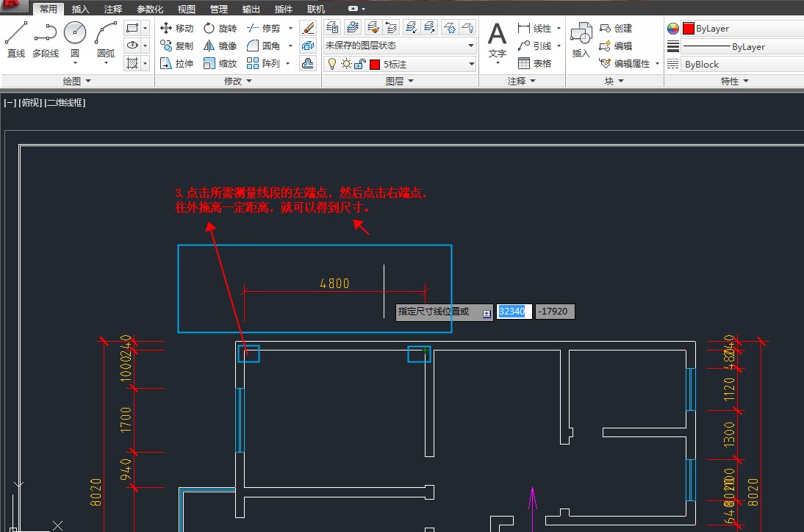
Task: Select the 直线 (Line) tool
Action: pyautogui.click(x=16, y=39)
